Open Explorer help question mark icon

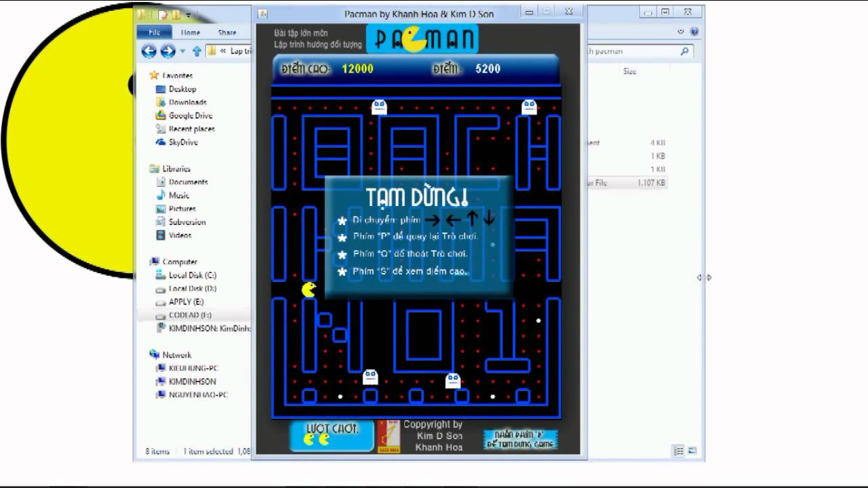[694, 31]
